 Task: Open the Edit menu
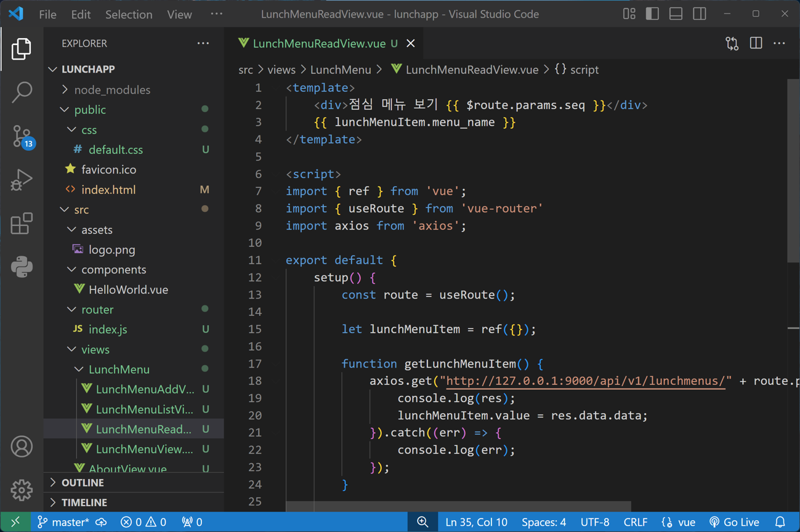point(81,14)
